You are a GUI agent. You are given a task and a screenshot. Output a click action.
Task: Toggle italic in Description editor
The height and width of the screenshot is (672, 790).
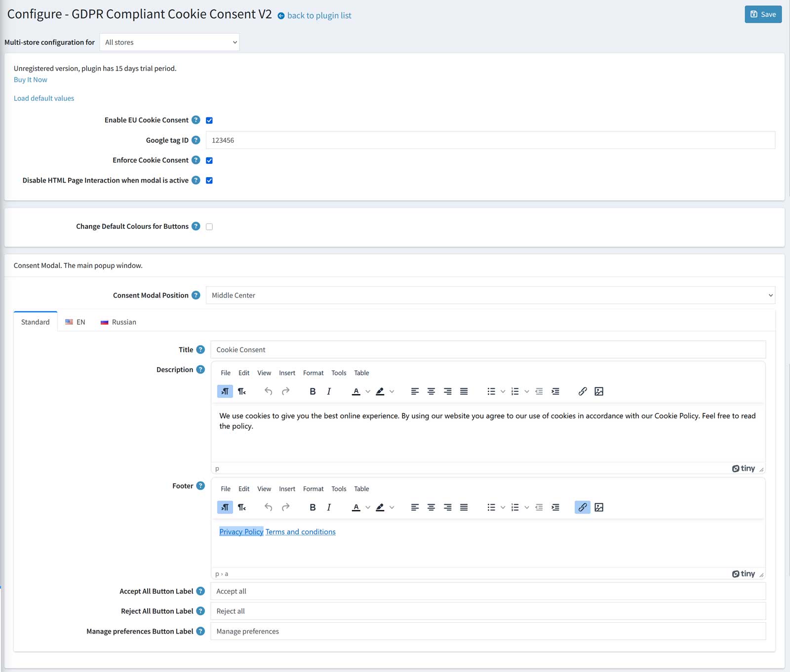pos(329,391)
